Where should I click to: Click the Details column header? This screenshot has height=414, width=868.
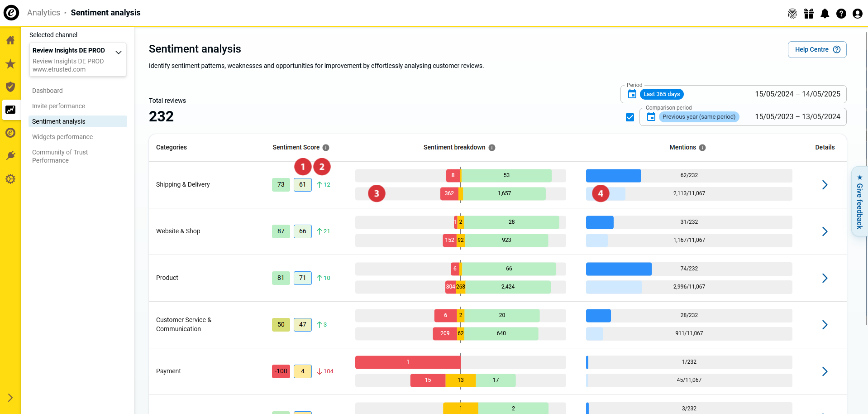pos(825,148)
